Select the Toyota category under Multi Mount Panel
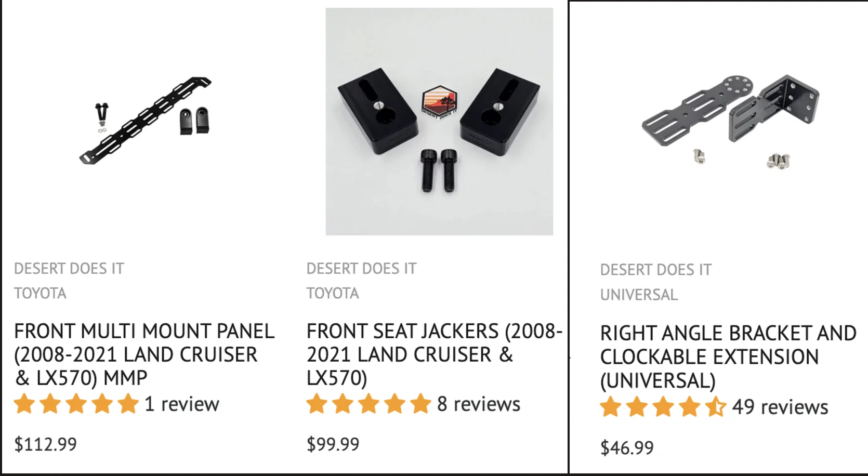The width and height of the screenshot is (868, 476). point(40,294)
